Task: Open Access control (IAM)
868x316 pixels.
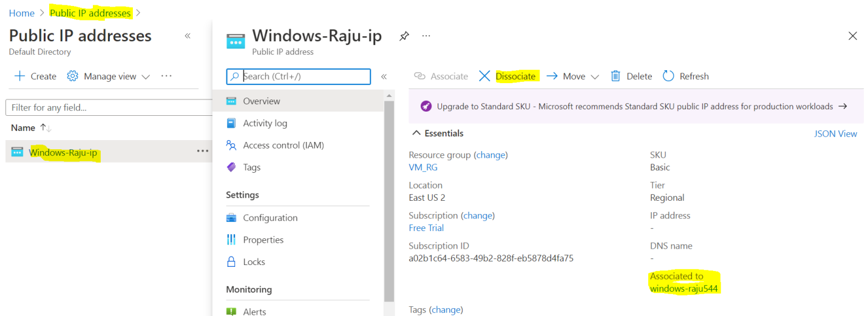Action: [x=283, y=146]
